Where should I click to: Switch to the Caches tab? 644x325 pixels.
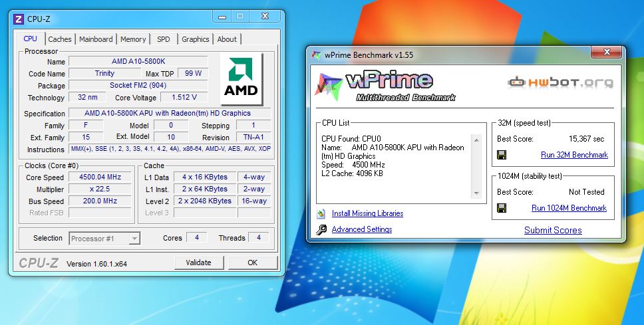pyautogui.click(x=60, y=39)
